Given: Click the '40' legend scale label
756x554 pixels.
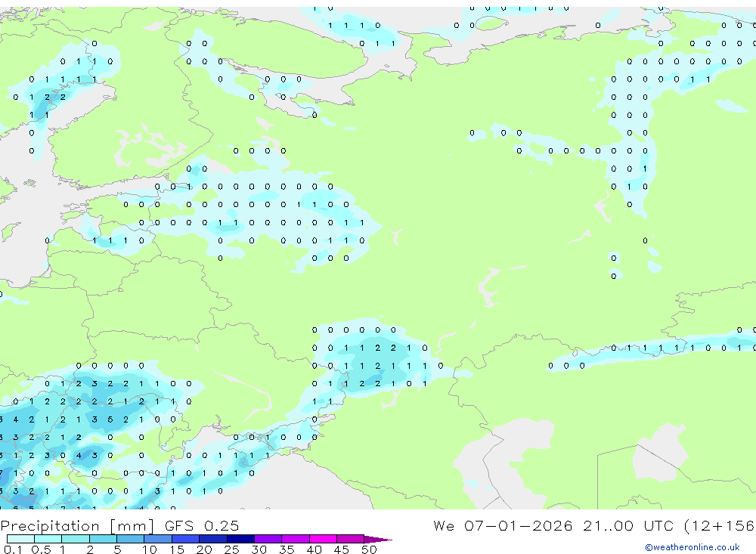Looking at the screenshot, I should 314,549.
